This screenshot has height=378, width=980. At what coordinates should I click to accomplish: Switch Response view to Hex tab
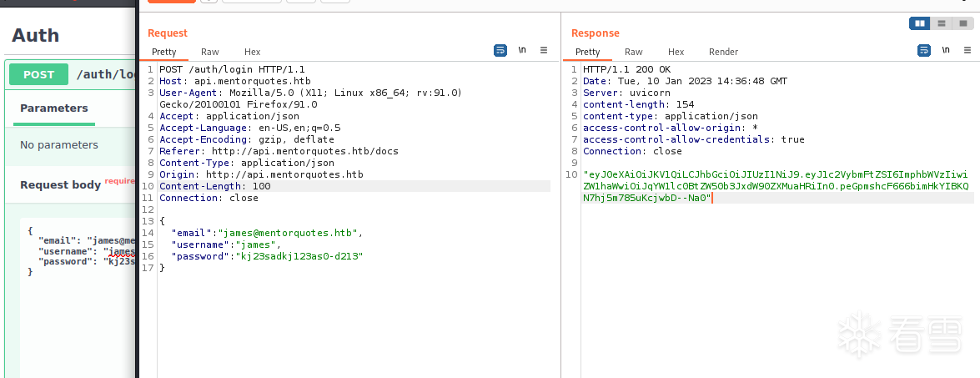click(676, 52)
